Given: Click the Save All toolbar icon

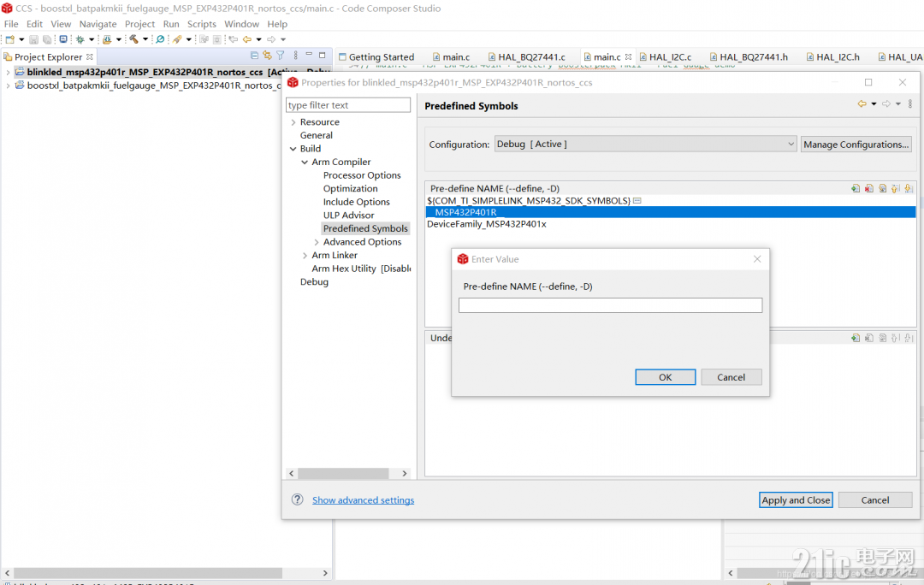Looking at the screenshot, I should click(46, 39).
